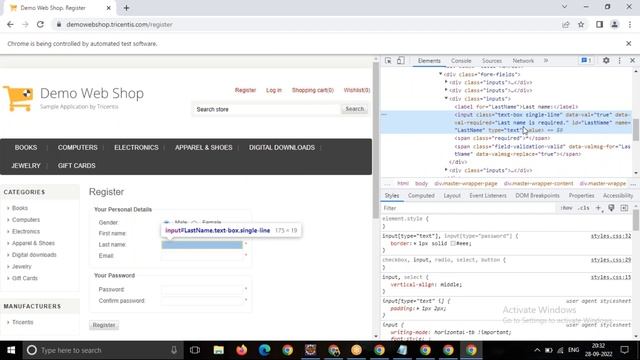Open File Explorer from the taskbar

pos(218,350)
